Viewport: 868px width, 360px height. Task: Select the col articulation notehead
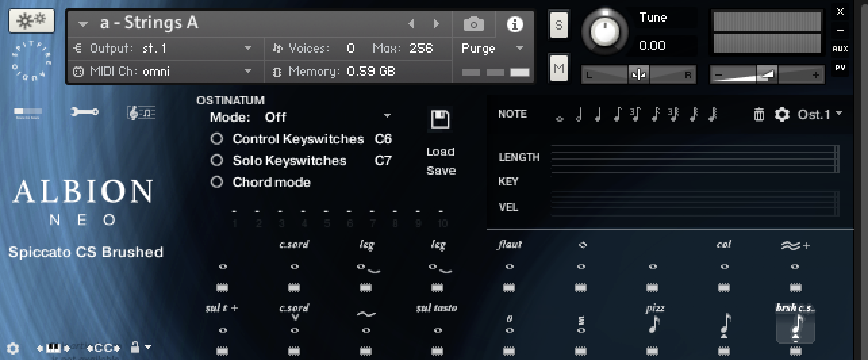(x=723, y=267)
